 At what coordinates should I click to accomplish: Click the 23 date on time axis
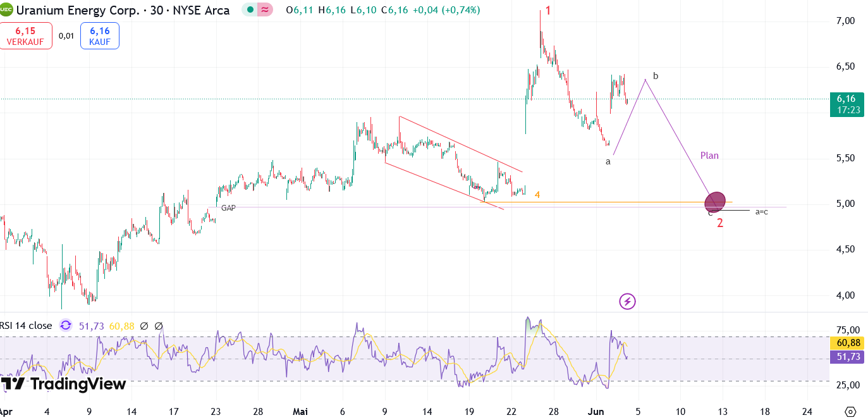[216, 412]
